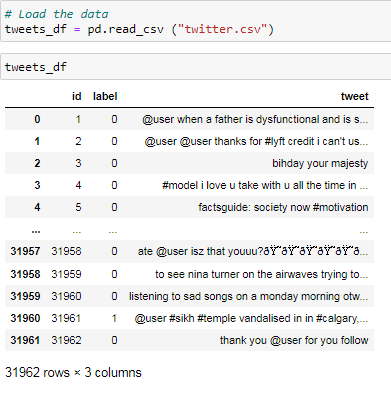Click the ellipsis row in index column
This screenshot has height=393, width=391.
(36, 230)
